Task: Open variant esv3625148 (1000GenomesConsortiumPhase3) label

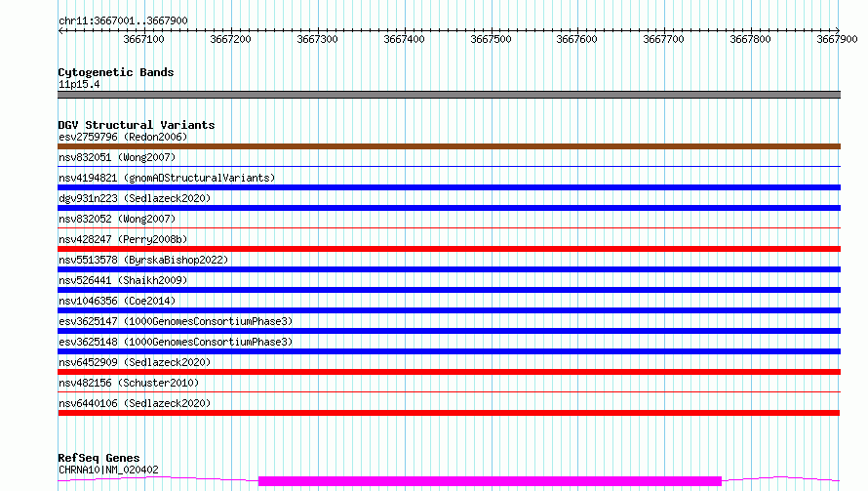Action: (x=176, y=342)
